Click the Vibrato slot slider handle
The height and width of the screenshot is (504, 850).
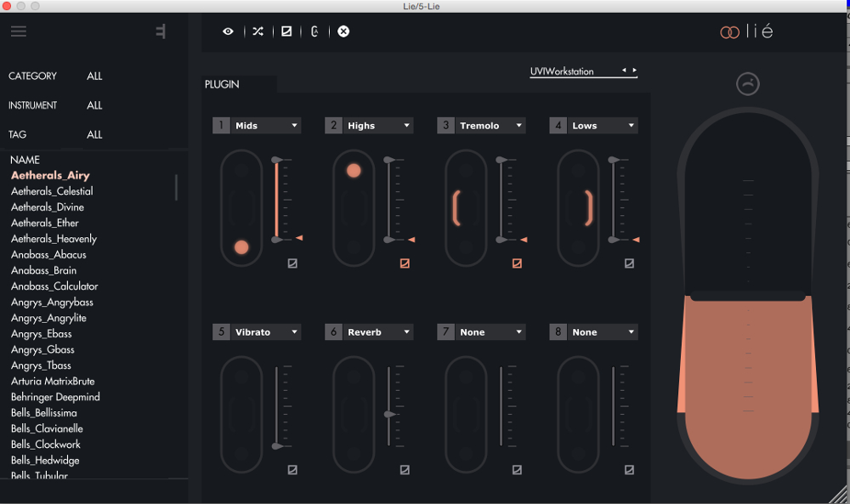click(x=276, y=446)
